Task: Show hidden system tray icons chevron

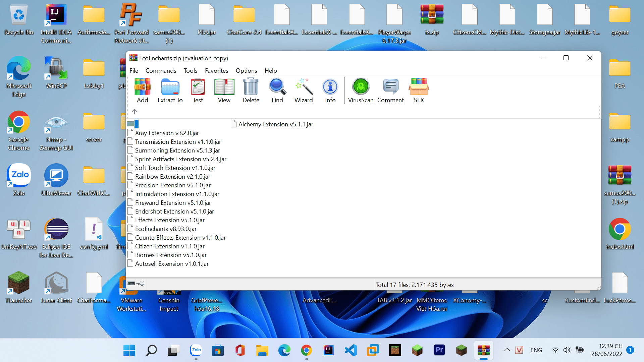Action: tap(507, 350)
